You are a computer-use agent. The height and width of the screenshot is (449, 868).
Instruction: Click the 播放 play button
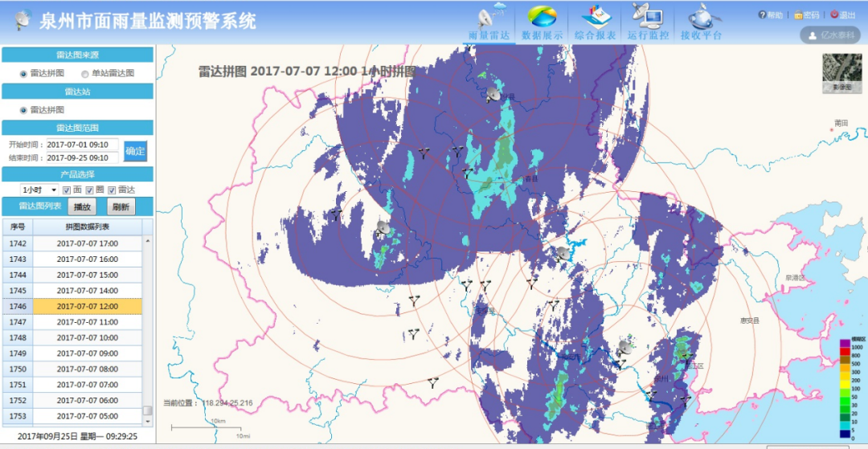pos(82,206)
